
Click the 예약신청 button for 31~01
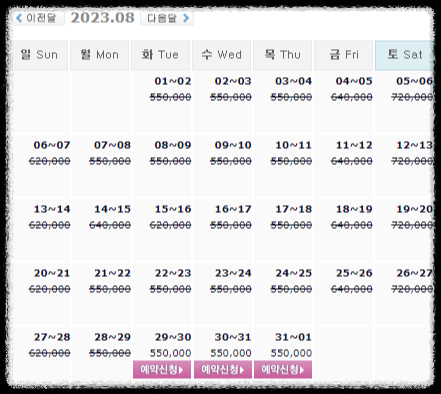pos(283,369)
